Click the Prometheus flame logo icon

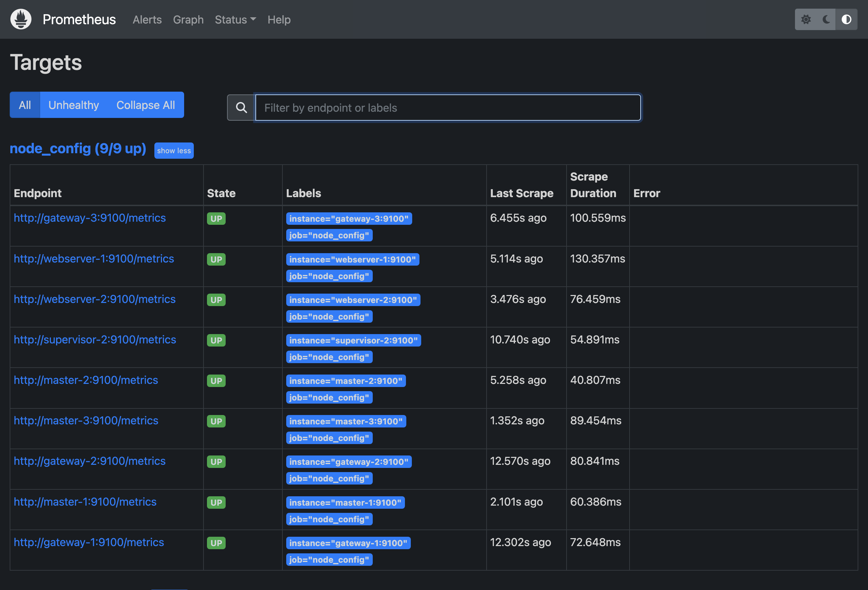21,19
